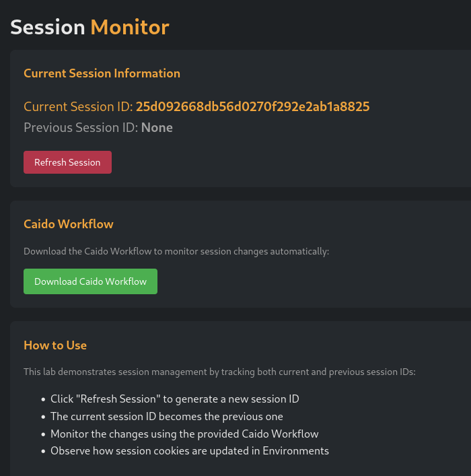Click the How to Use heading
The height and width of the screenshot is (476, 471).
pyautogui.click(x=55, y=345)
